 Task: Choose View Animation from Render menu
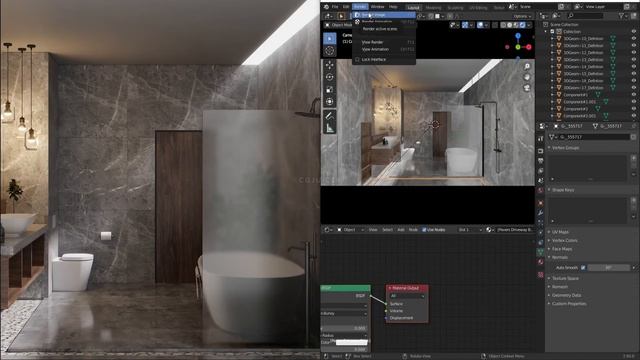(384, 49)
